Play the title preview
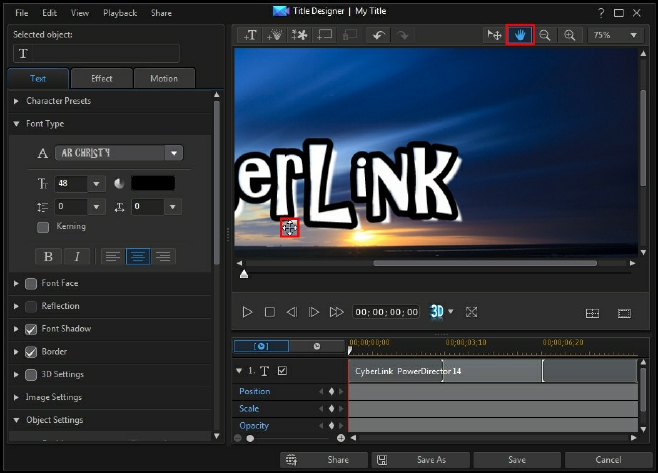This screenshot has width=658, height=473. click(x=247, y=312)
